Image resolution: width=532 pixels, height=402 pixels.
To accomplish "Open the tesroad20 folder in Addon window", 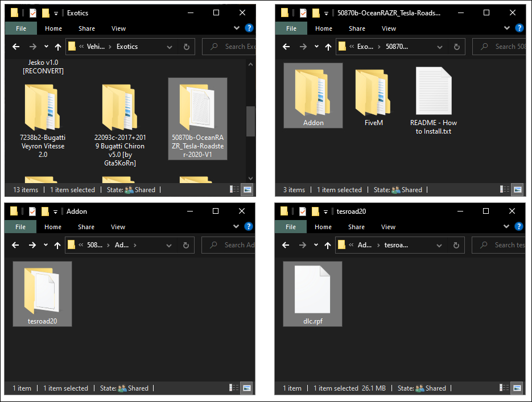I will 43,294.
